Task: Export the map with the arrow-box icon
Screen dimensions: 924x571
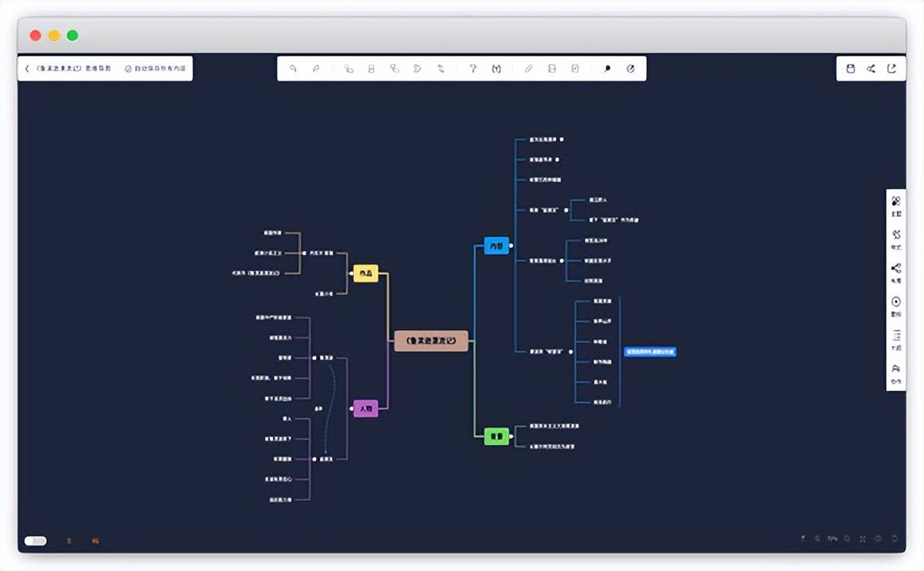Action: [x=891, y=69]
